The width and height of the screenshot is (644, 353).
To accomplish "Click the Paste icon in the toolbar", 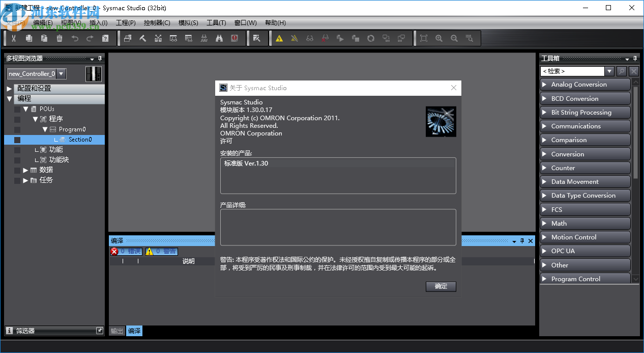I will point(44,38).
